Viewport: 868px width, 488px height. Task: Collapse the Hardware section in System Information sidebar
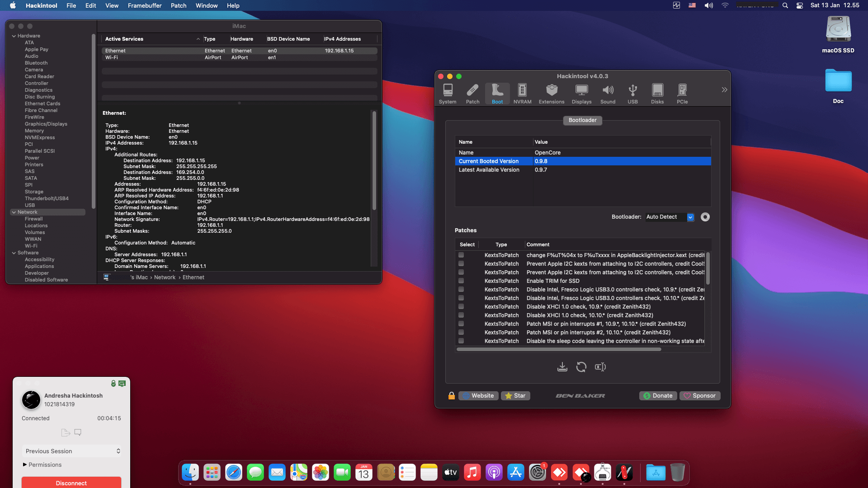[14, 36]
